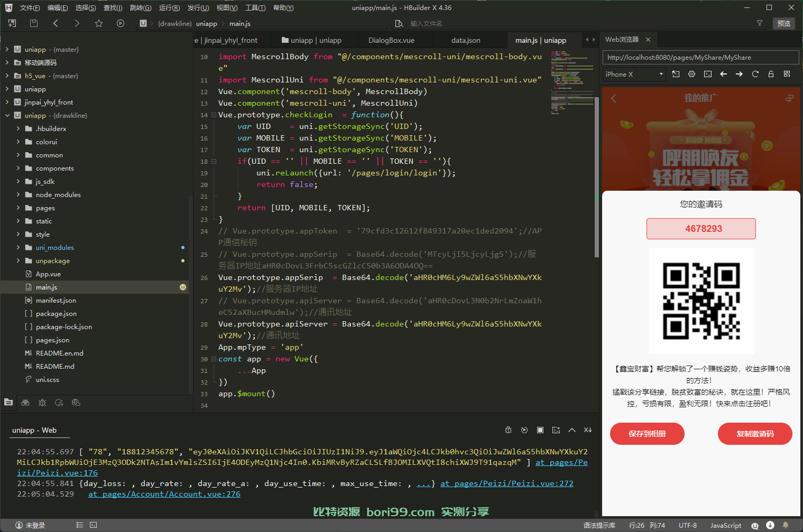Switch to the data.json tab
803x532 pixels.
pyautogui.click(x=466, y=40)
